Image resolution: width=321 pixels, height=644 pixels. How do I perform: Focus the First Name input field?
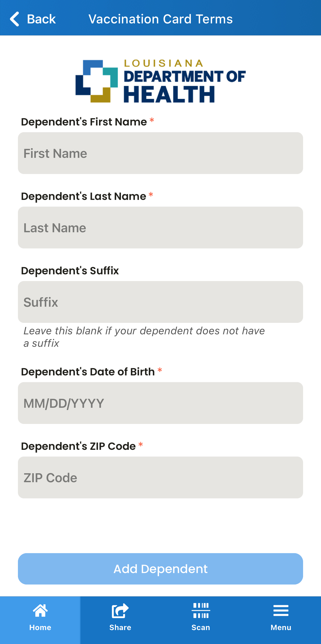(160, 153)
